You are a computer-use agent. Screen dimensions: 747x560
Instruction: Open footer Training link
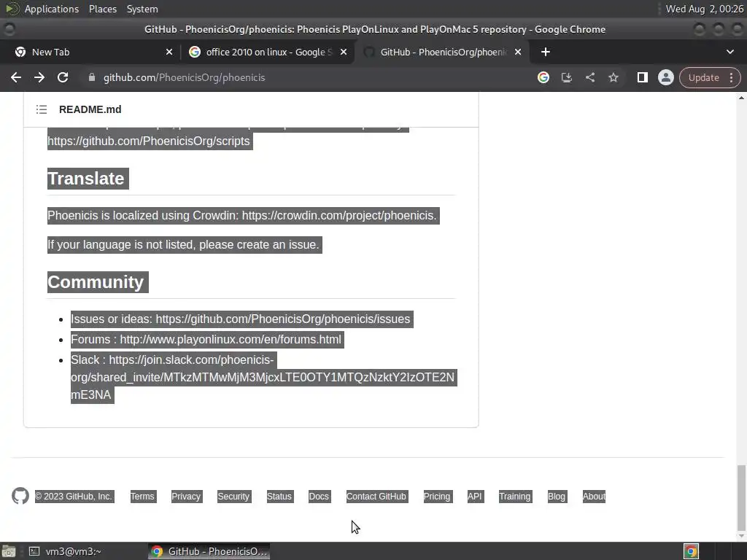[514, 496]
